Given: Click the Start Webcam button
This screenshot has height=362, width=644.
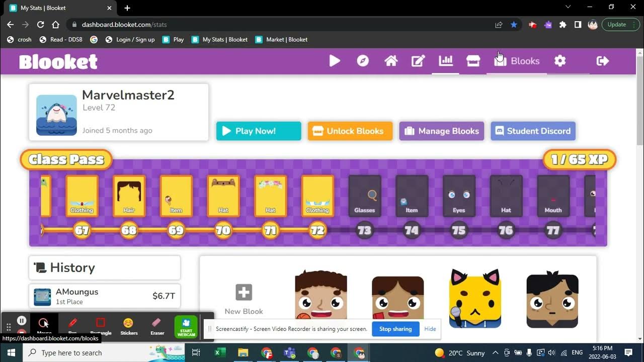Looking at the screenshot, I should [x=186, y=326].
